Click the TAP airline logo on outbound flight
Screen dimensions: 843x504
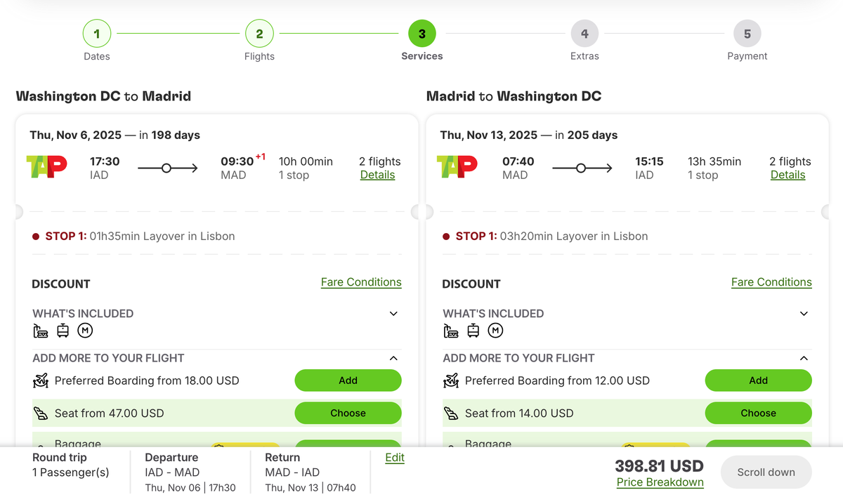tap(47, 167)
